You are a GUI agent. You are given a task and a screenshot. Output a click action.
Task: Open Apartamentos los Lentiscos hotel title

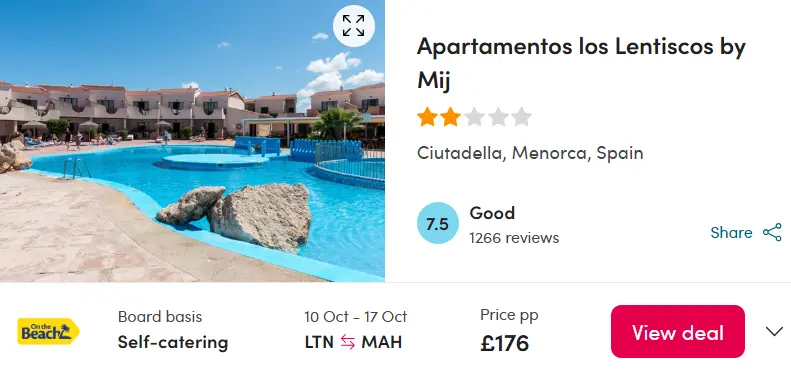click(581, 63)
